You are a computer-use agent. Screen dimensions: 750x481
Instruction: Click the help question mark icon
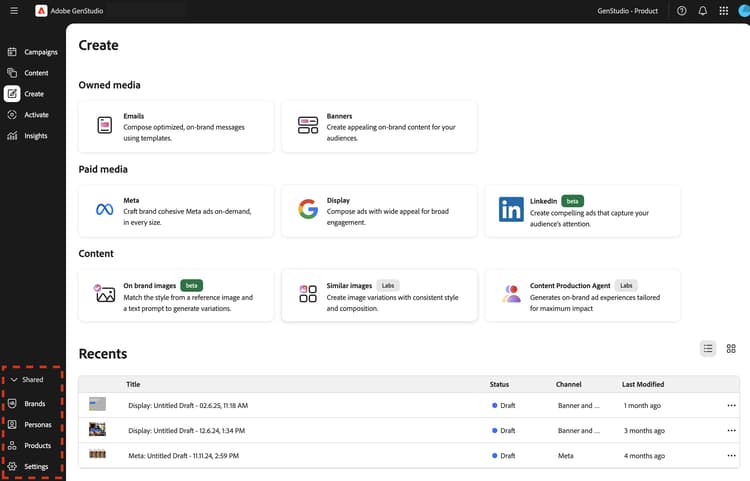tap(682, 11)
